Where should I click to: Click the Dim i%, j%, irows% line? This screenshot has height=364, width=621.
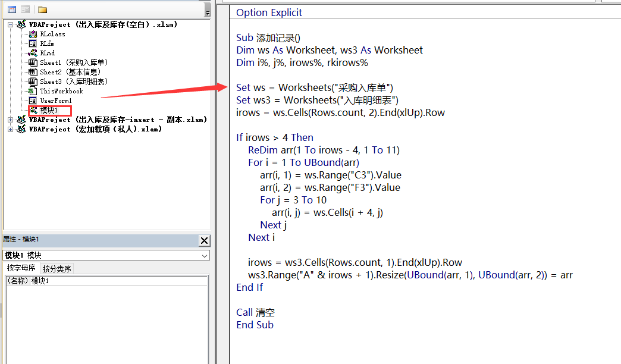[x=302, y=62]
